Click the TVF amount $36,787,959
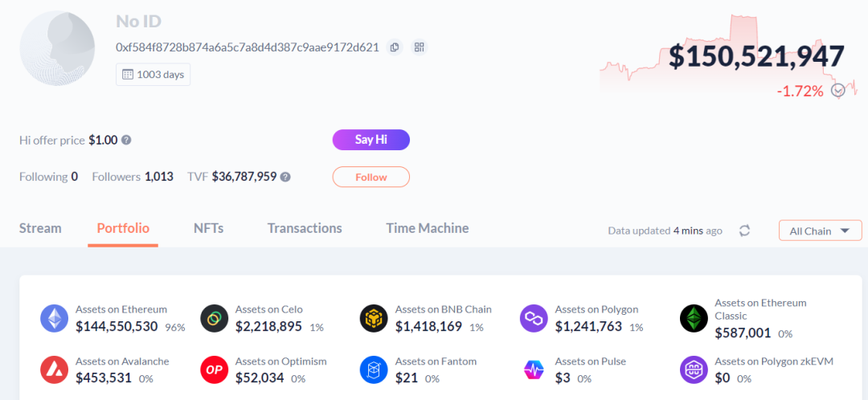This screenshot has width=868, height=400. (244, 177)
